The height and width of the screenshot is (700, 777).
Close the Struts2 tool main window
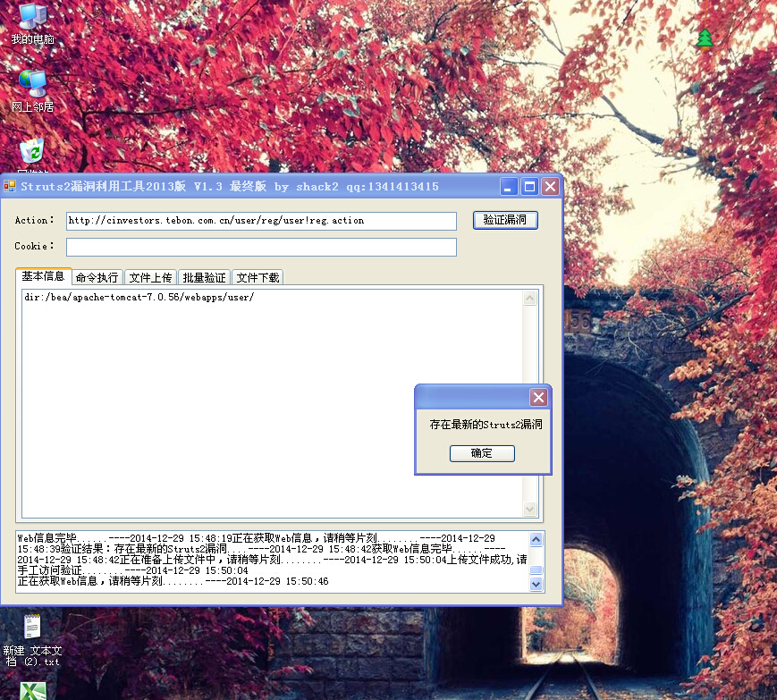pyautogui.click(x=550, y=187)
